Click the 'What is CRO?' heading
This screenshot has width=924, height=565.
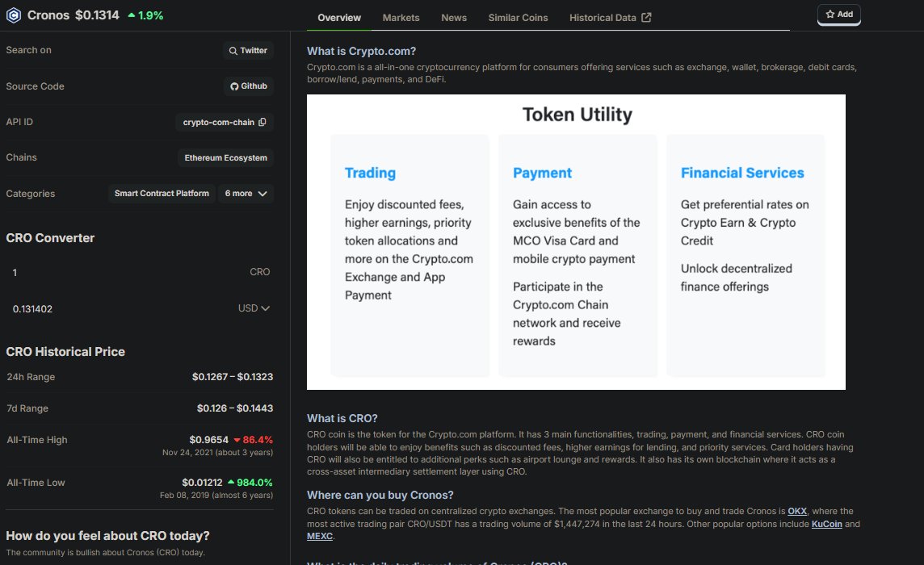(x=342, y=418)
